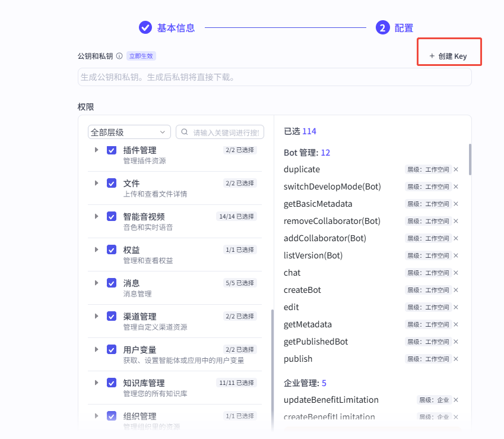Remove the duplicate permission via its X icon

pyautogui.click(x=456, y=169)
